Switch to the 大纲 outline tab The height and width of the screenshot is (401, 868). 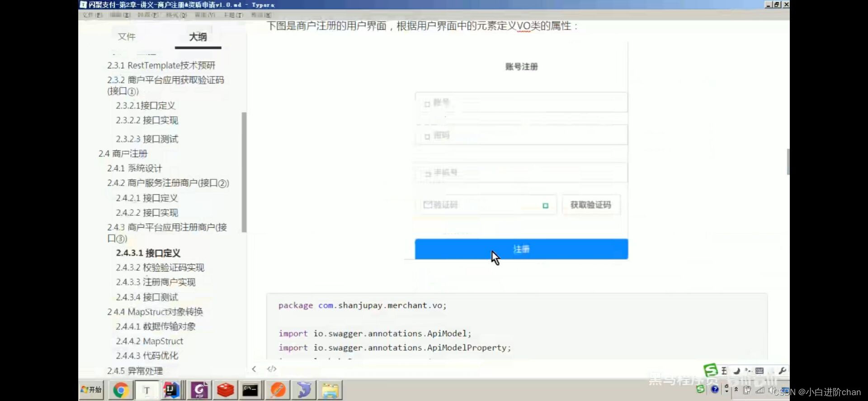click(x=198, y=37)
